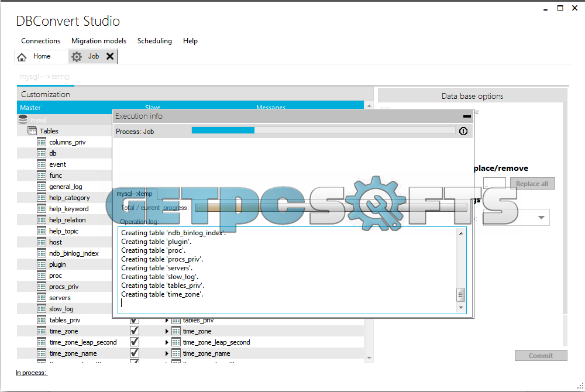Close the Job tab with X
The height and width of the screenshot is (392, 585).
coord(110,56)
